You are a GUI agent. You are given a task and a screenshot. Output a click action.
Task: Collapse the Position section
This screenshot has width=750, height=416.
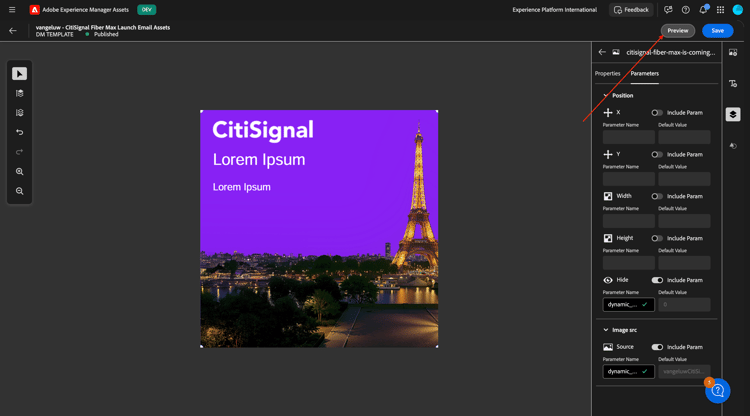606,96
